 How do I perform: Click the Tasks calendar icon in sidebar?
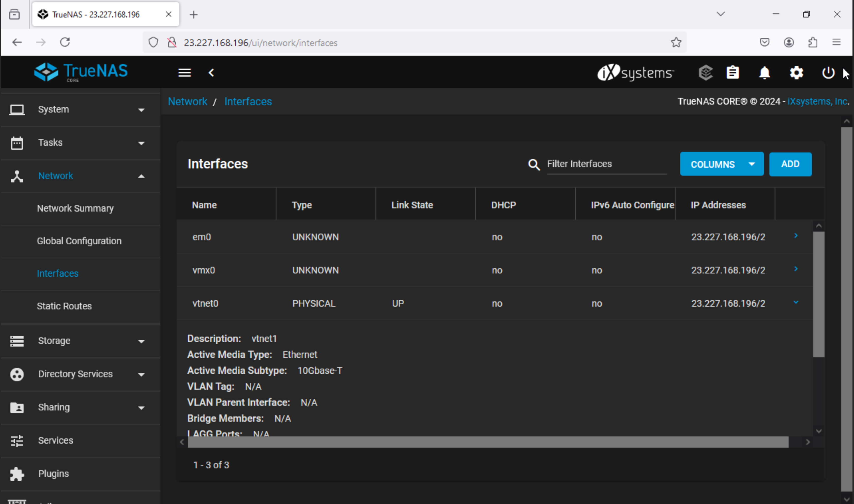point(17,143)
